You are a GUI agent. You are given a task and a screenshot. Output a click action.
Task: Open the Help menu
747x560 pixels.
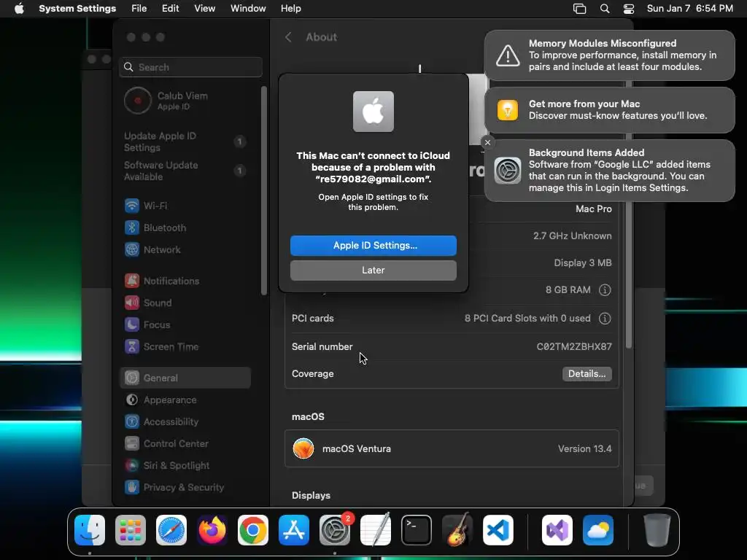pyautogui.click(x=290, y=9)
